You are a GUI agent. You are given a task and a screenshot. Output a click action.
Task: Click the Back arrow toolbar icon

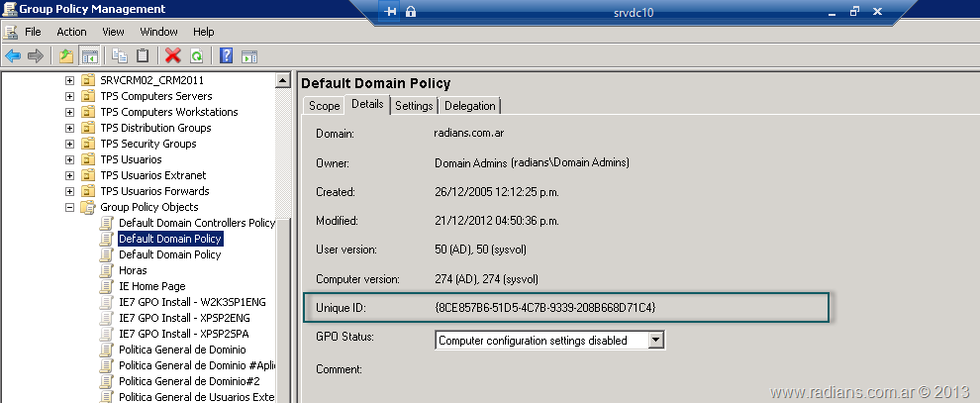point(13,55)
